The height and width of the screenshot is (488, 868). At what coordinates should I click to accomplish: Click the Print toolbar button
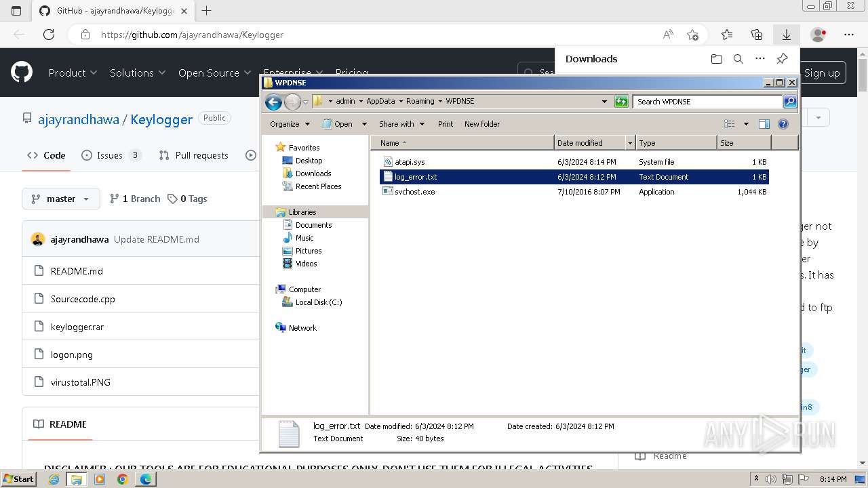[446, 124]
